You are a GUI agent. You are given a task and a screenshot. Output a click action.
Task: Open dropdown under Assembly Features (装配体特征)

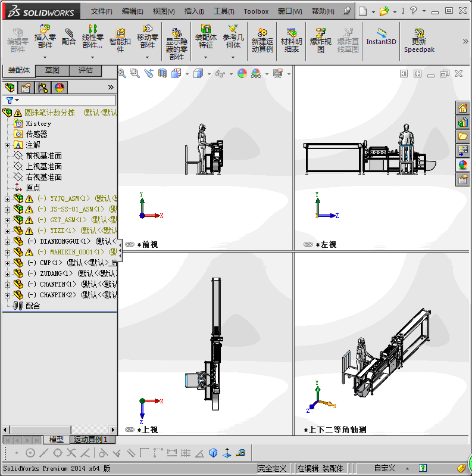pos(206,57)
